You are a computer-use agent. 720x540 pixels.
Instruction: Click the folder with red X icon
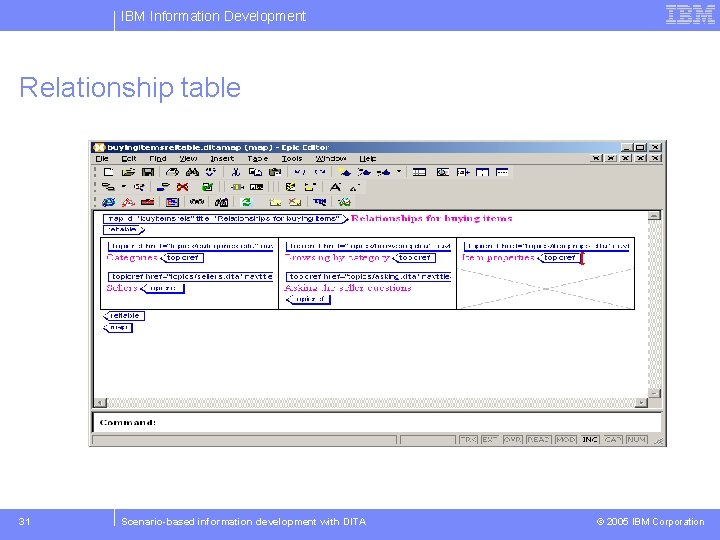[x=295, y=202]
